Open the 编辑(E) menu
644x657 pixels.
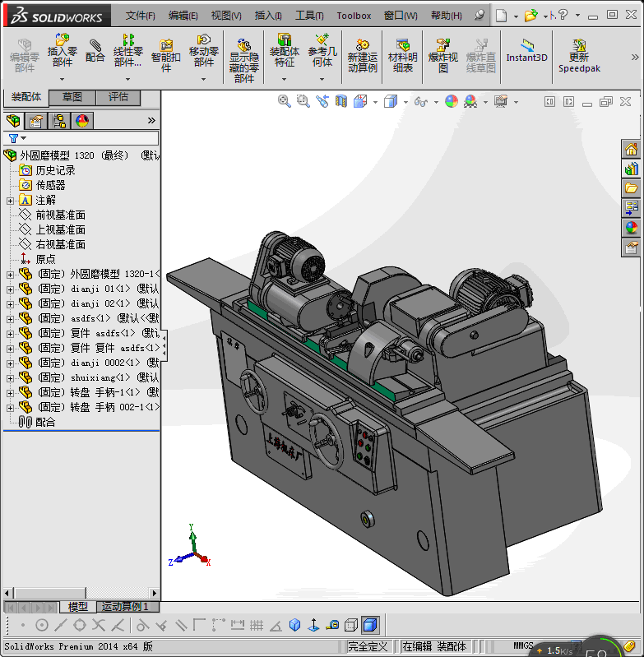coord(183,16)
